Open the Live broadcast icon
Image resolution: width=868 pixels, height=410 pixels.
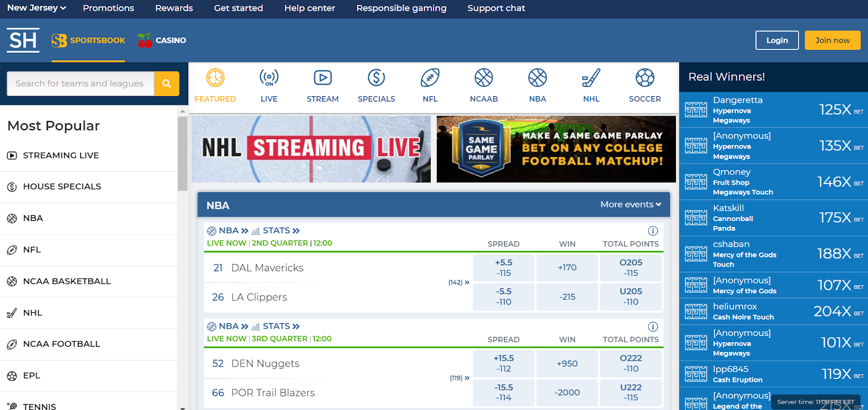269,78
